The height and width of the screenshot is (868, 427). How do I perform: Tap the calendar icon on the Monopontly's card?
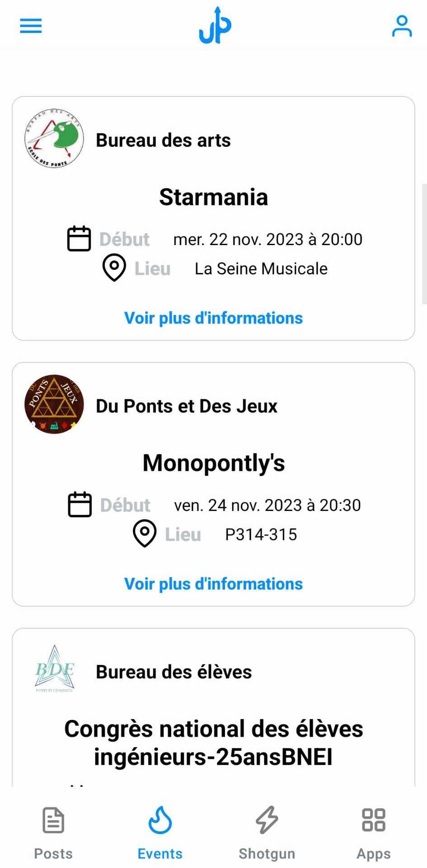click(80, 504)
